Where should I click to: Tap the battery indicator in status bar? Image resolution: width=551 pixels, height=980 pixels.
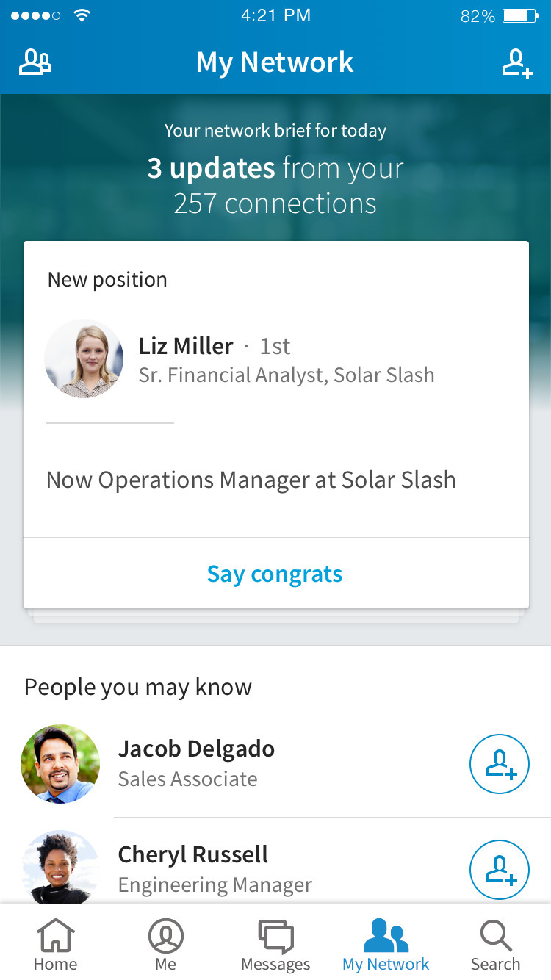pyautogui.click(x=520, y=16)
